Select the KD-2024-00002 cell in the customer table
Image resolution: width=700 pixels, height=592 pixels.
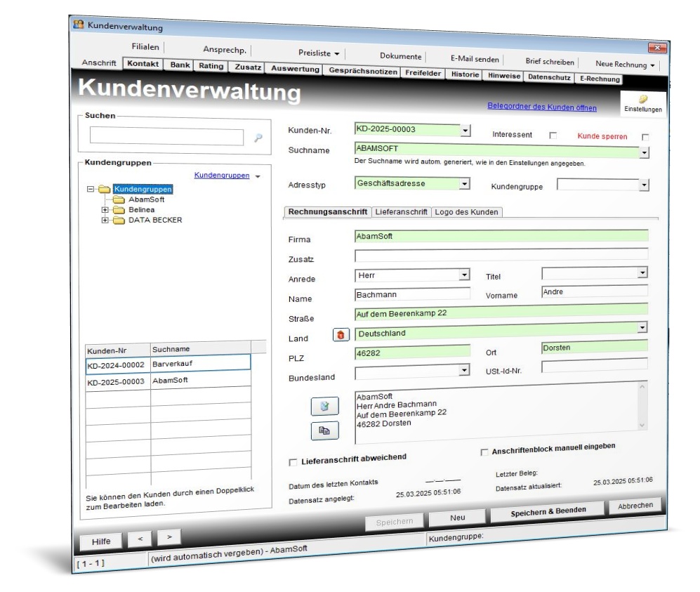117,365
